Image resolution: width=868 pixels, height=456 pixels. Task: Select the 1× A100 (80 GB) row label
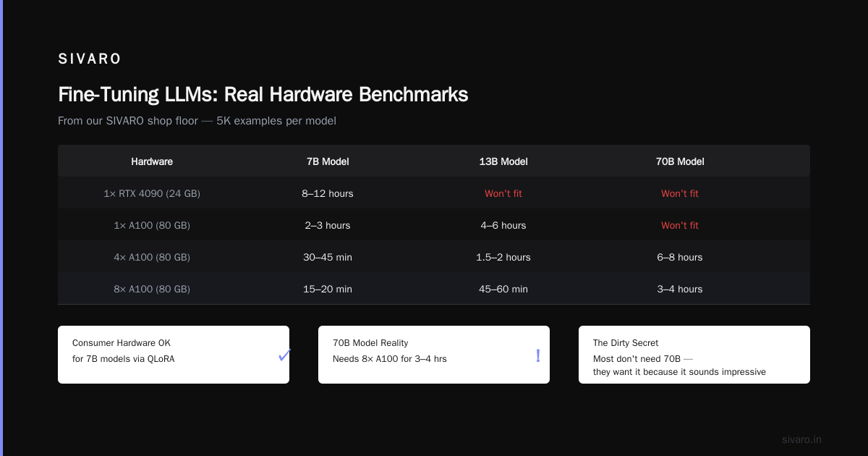click(152, 225)
